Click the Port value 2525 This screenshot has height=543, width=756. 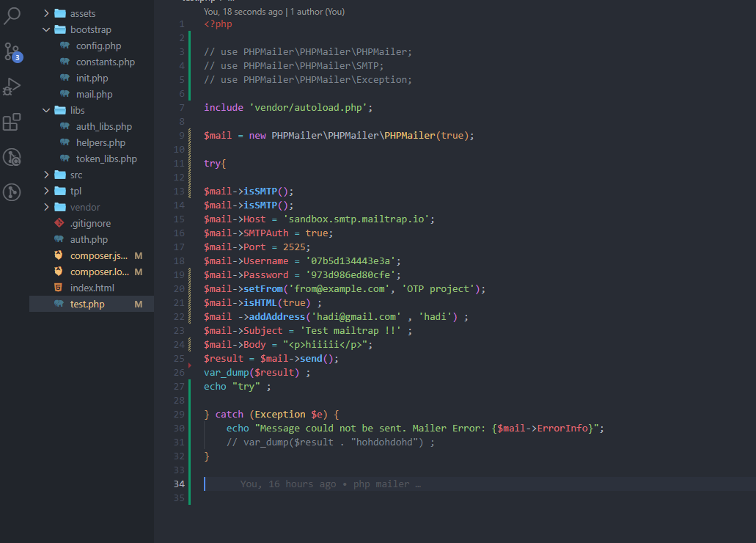pos(294,247)
